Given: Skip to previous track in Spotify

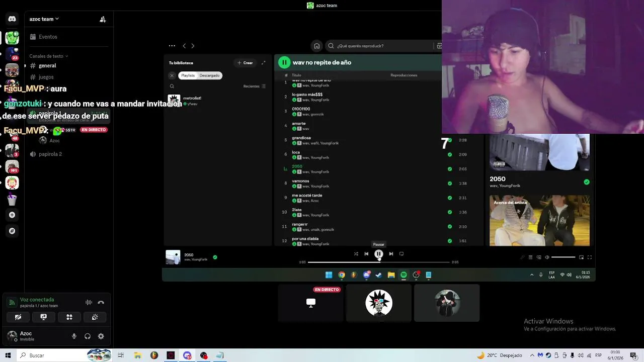Looking at the screenshot, I should pyautogui.click(x=366, y=254).
